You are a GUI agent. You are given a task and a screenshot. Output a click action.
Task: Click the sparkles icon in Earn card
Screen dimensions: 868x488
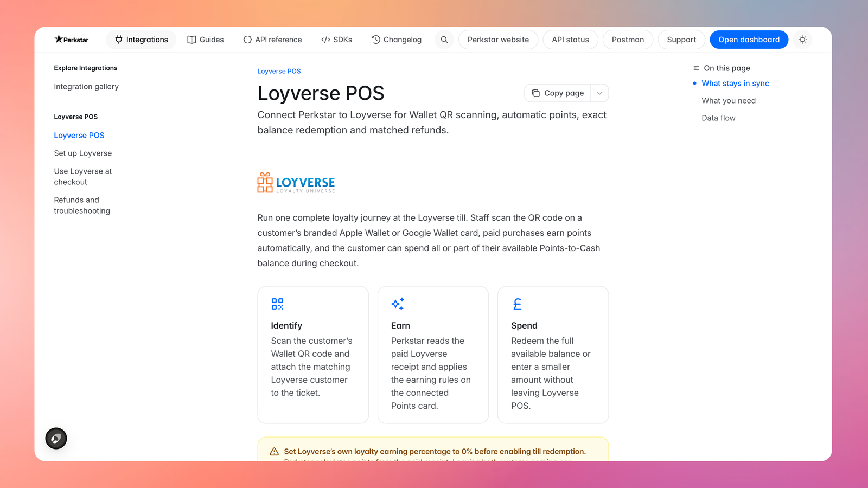tap(398, 304)
